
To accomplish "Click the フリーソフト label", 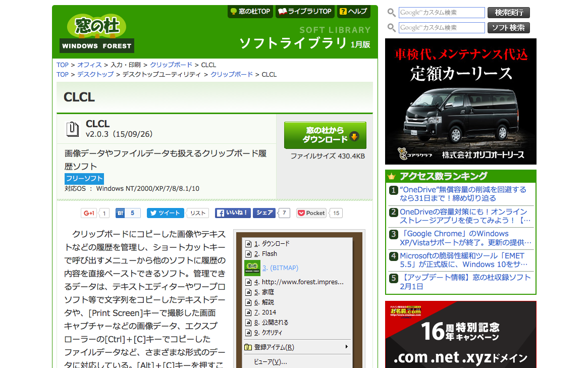I will click(84, 179).
